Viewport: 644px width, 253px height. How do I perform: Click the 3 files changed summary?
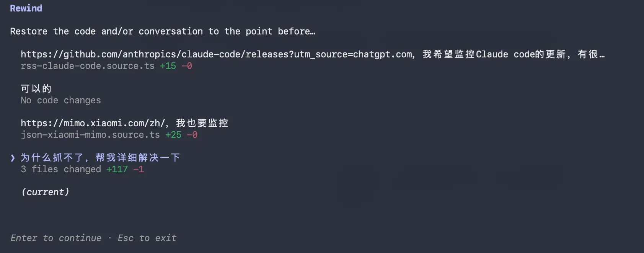pyautogui.click(x=61, y=169)
